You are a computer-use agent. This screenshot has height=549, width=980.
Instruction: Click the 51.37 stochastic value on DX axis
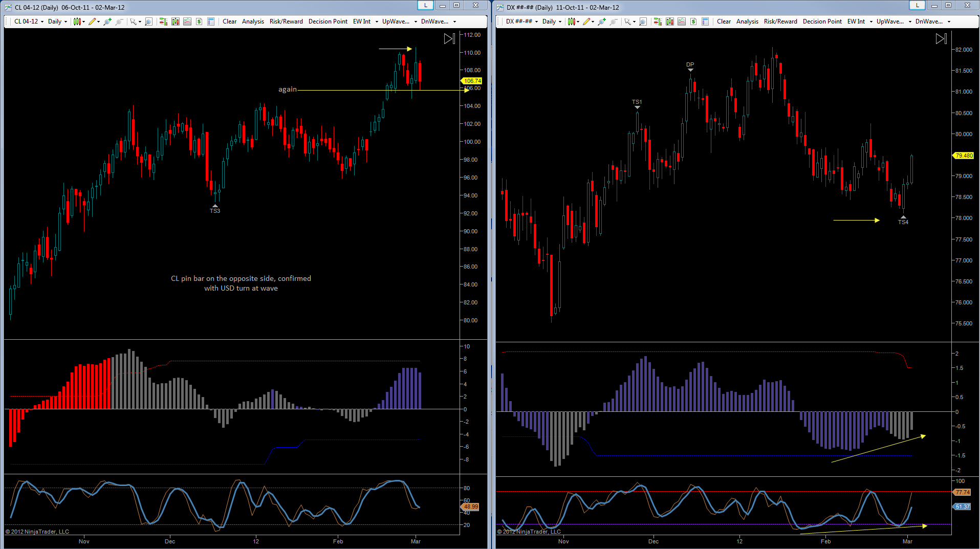pyautogui.click(x=962, y=507)
